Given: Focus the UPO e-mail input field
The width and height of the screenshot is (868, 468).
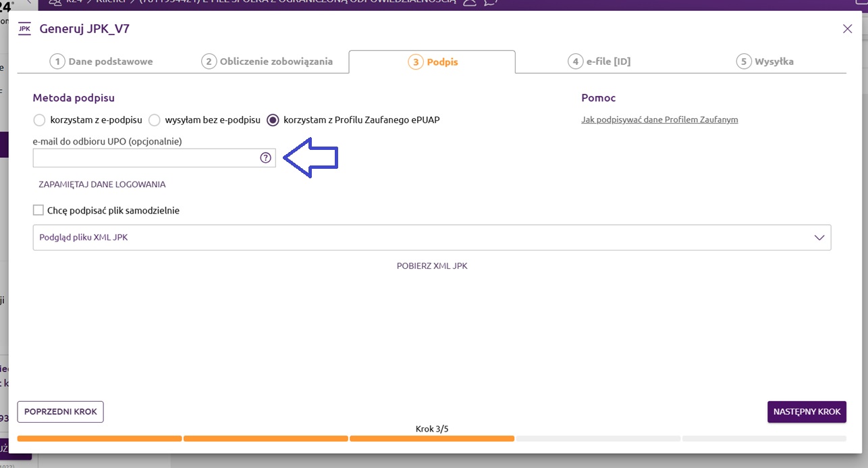Looking at the screenshot, I should click(x=145, y=158).
